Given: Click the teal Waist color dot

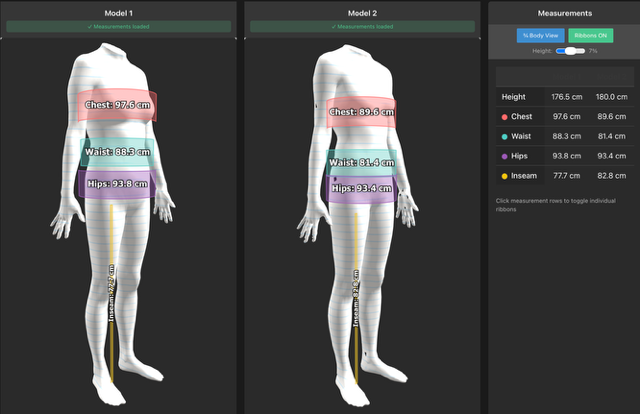Looking at the screenshot, I should coord(505,136).
